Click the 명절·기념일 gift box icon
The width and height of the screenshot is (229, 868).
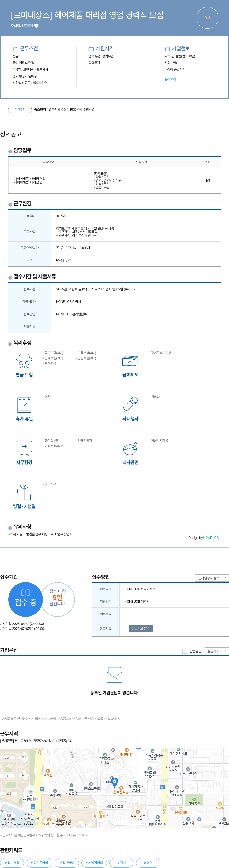pos(24,492)
